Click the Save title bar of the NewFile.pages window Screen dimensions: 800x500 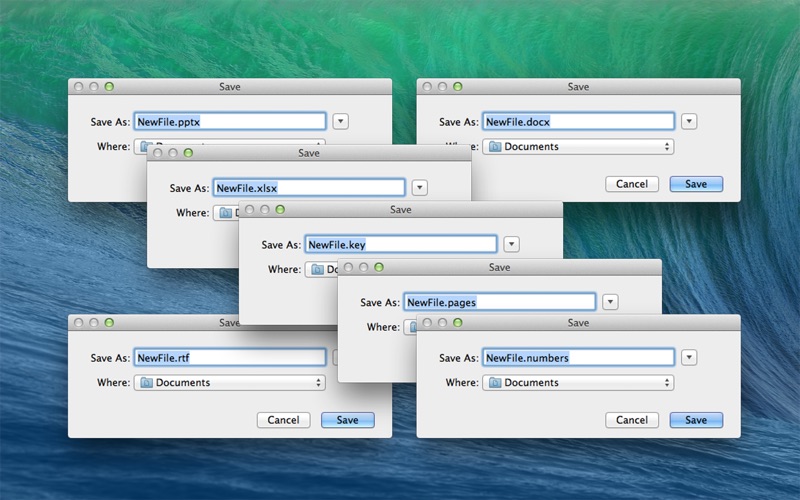click(x=499, y=267)
